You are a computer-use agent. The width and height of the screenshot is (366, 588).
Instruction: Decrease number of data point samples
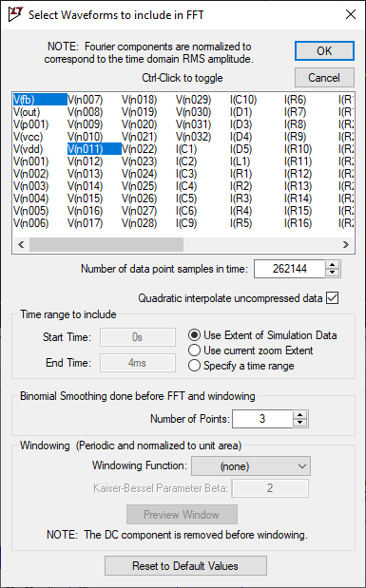[332, 274]
